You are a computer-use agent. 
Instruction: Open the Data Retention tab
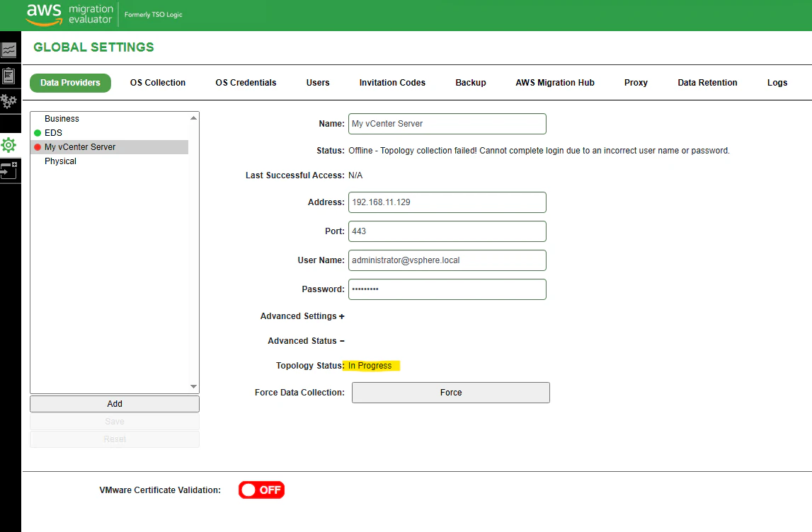click(x=707, y=83)
